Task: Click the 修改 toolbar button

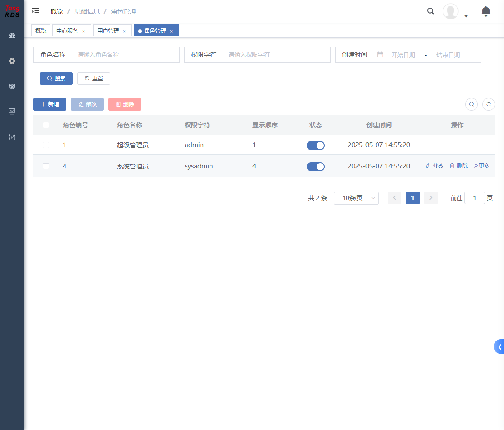Action: point(88,104)
